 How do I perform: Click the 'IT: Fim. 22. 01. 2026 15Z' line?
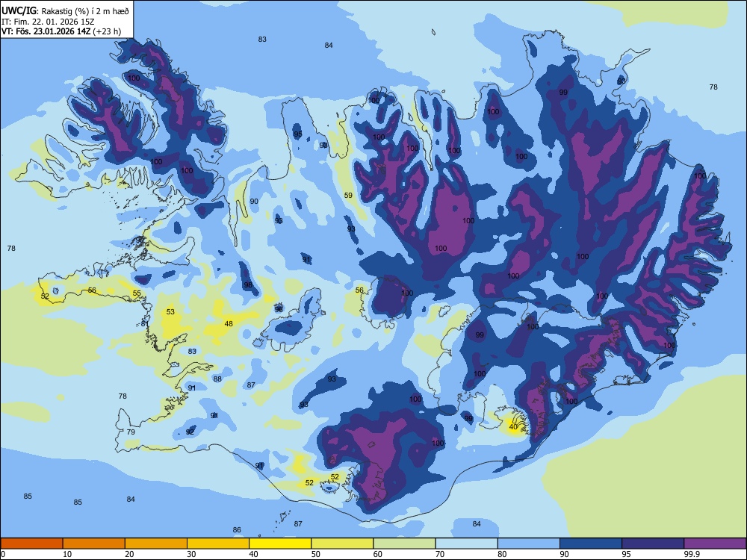point(48,21)
